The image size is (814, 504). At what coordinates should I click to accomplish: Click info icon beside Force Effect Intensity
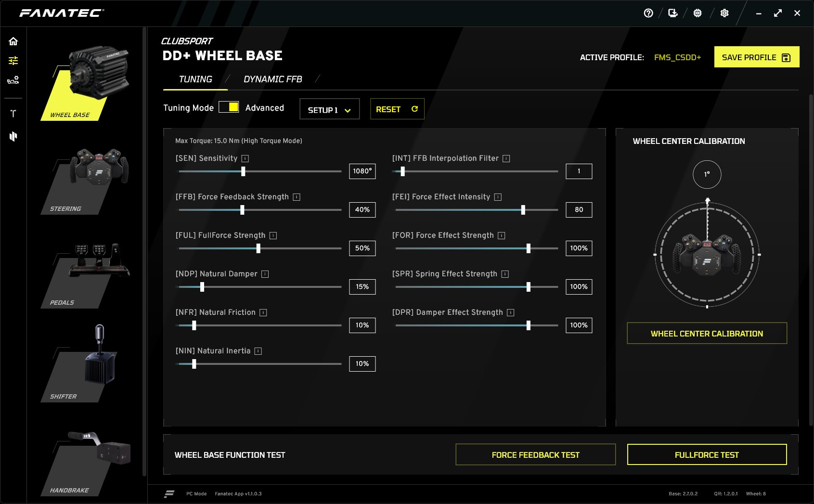(498, 197)
